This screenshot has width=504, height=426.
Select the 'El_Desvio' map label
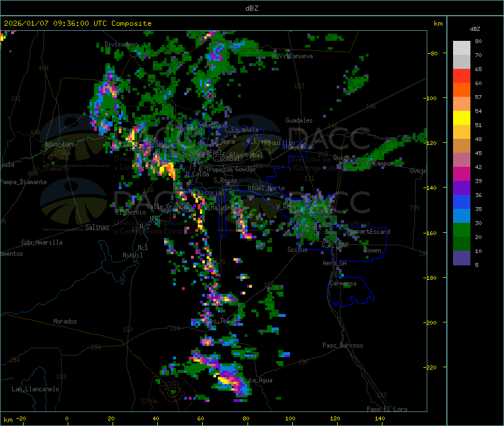pyautogui.click(x=130, y=212)
